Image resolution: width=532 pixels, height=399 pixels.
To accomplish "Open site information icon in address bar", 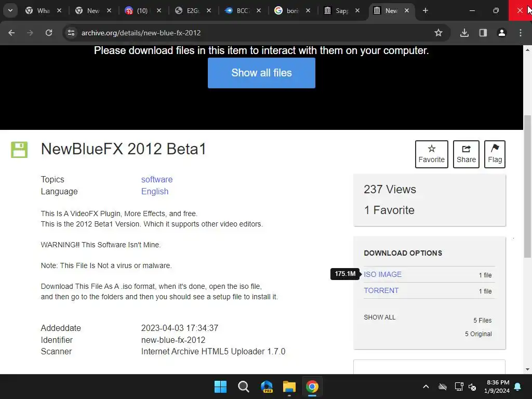I will pyautogui.click(x=71, y=33).
